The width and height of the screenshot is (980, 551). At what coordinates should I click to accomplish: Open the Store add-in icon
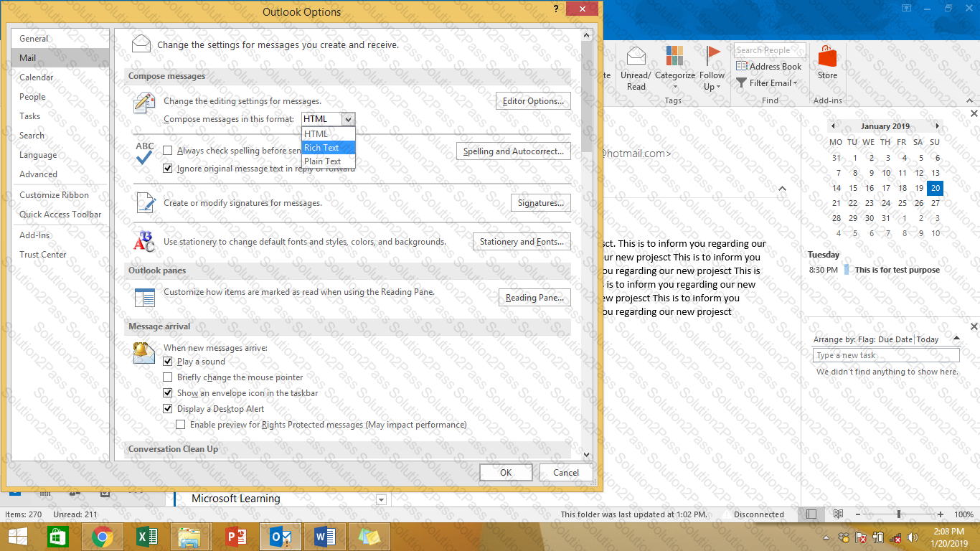pyautogui.click(x=827, y=56)
